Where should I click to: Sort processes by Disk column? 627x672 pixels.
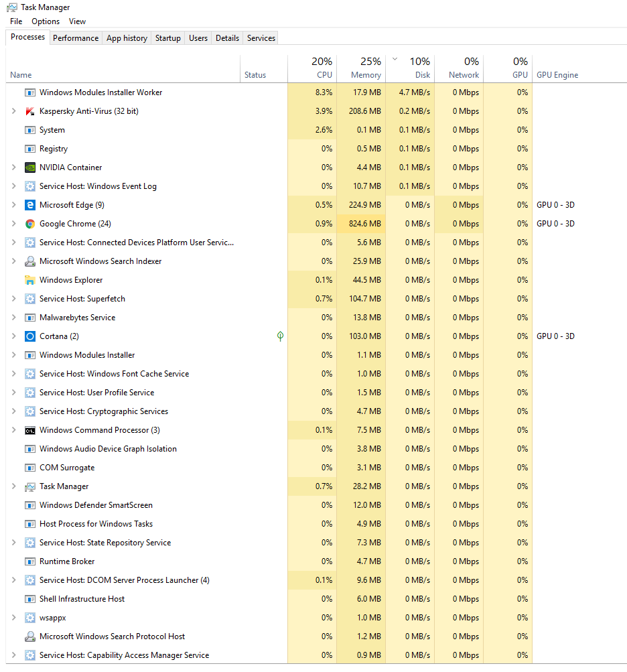coord(410,68)
